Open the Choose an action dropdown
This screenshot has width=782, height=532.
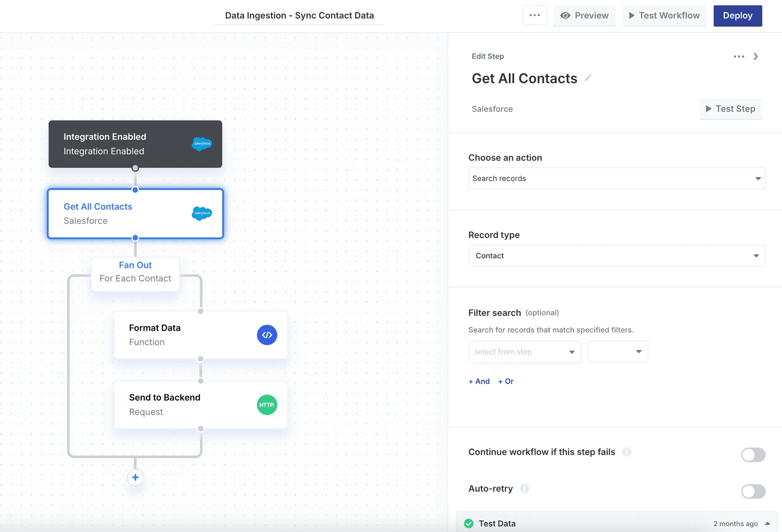617,178
